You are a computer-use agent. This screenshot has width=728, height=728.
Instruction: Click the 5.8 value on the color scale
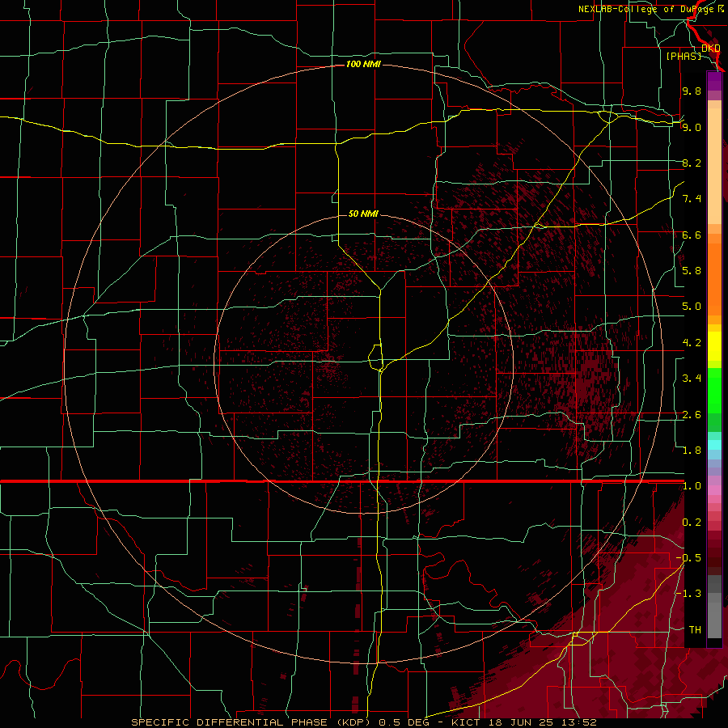pyautogui.click(x=692, y=271)
